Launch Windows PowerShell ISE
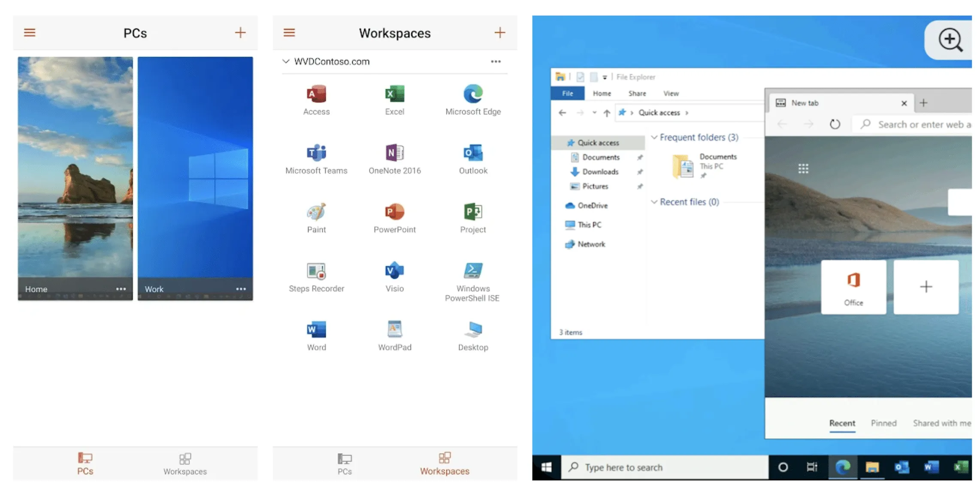 pyautogui.click(x=473, y=282)
